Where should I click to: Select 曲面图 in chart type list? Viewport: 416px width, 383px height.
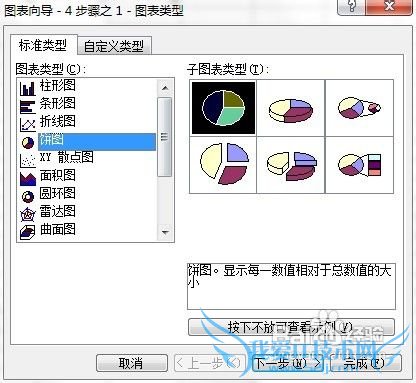point(58,229)
